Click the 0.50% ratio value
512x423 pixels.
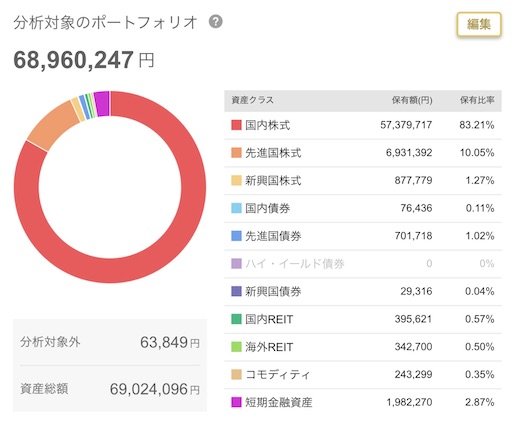[480, 347]
